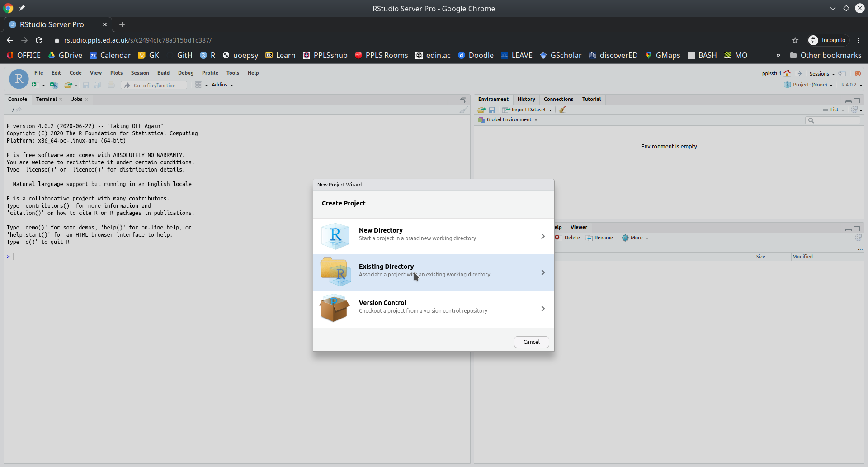Click the broom icon to clear environment
This screenshot has width=868, height=467.
[x=562, y=110]
